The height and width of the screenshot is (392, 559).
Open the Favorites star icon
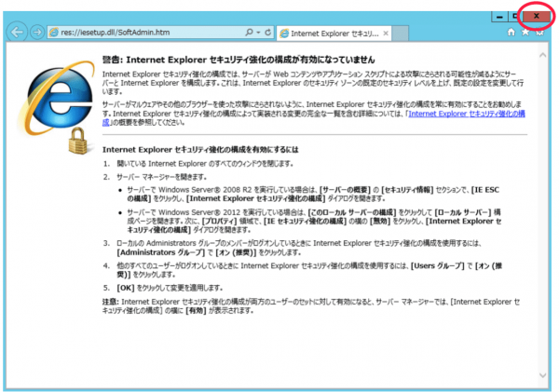coord(525,33)
